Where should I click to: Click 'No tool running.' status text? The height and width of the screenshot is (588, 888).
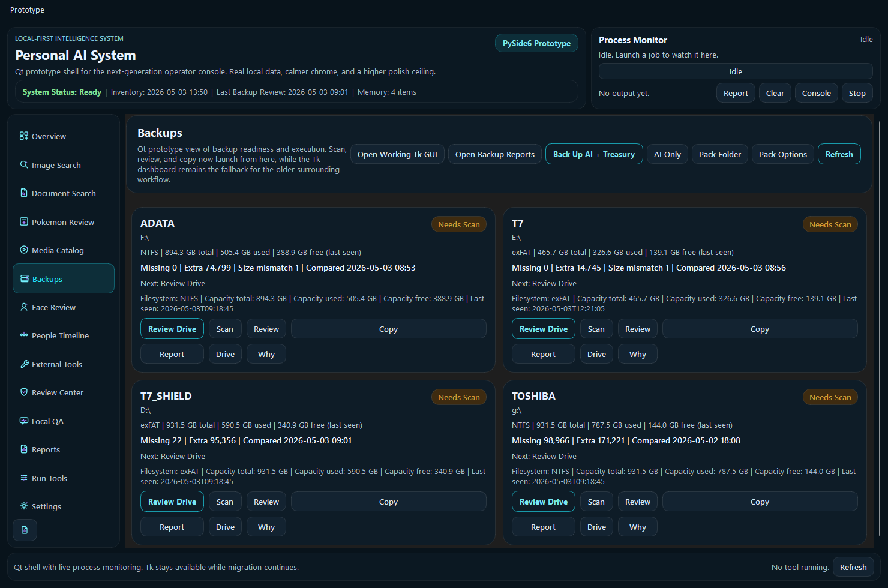[800, 567]
